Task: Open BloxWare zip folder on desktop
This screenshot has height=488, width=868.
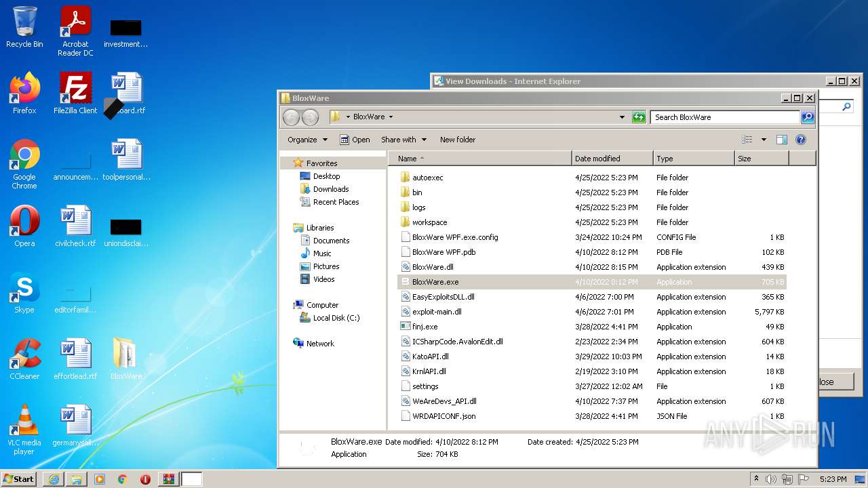Action: 126,359
